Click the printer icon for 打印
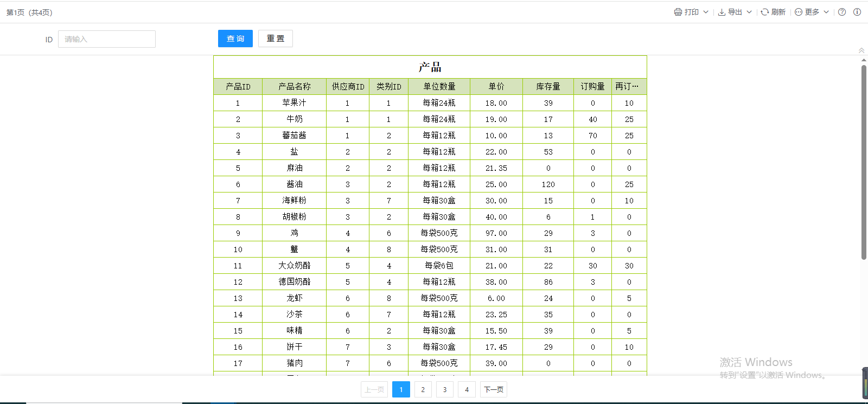The height and width of the screenshot is (404, 868). pyautogui.click(x=678, y=12)
